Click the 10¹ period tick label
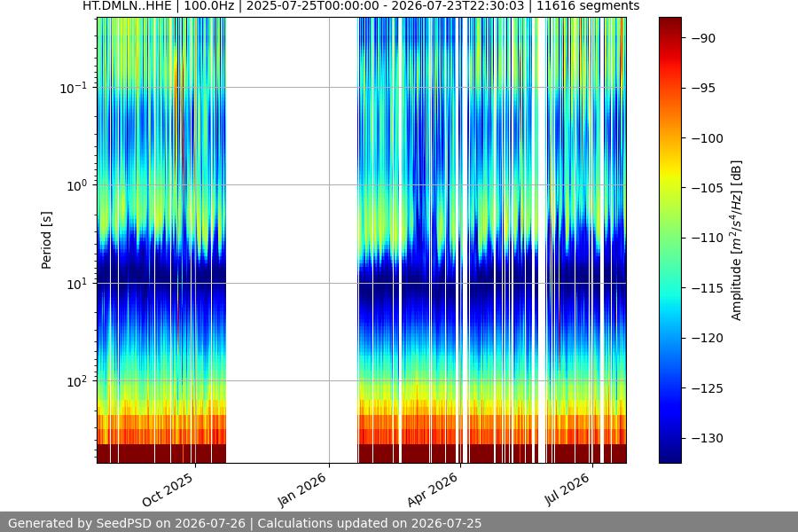The image size is (798, 532). click(x=76, y=284)
